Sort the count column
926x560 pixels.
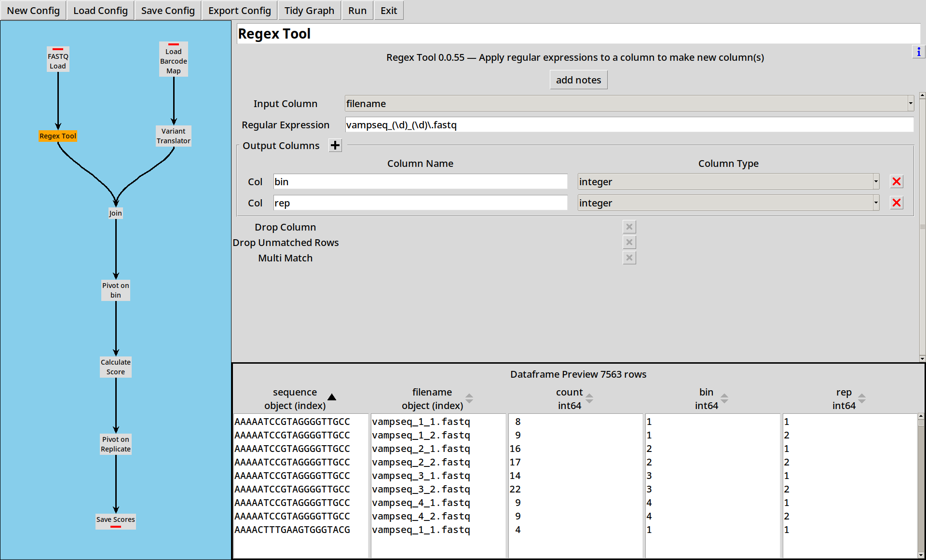tap(589, 398)
